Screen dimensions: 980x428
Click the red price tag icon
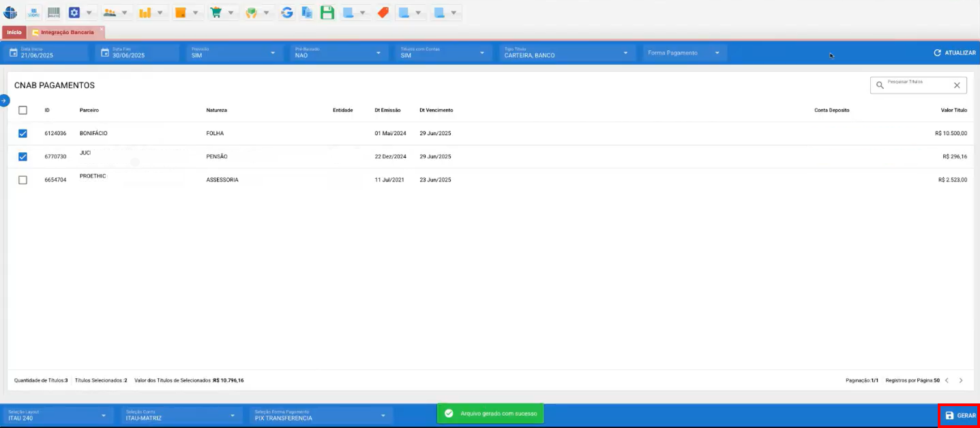(383, 12)
